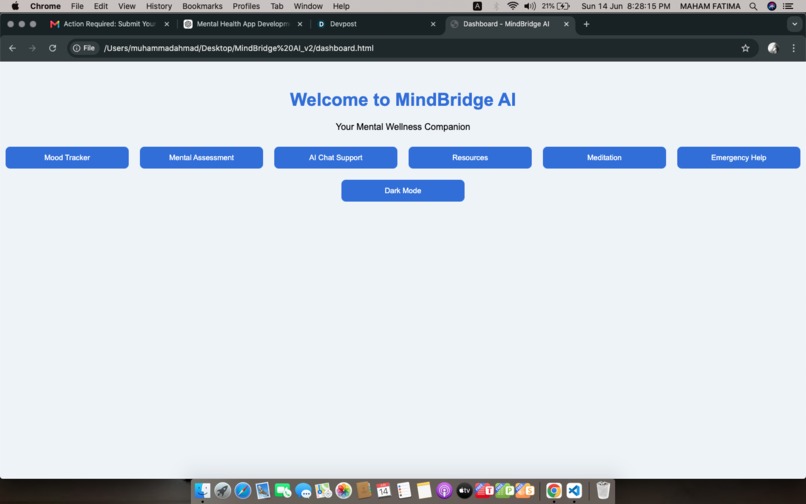Click Welcome to MindBridge AI heading
This screenshot has height=504, width=806.
402,99
